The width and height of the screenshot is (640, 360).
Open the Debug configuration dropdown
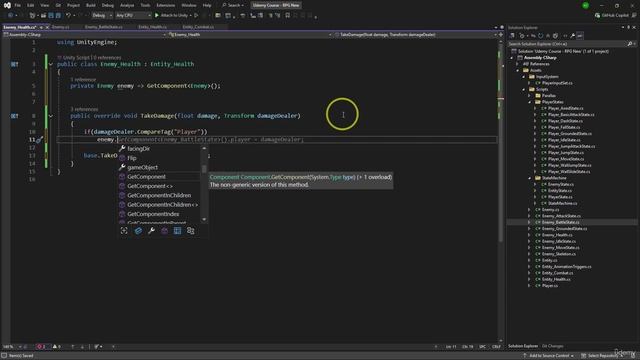pyautogui.click(x=102, y=16)
